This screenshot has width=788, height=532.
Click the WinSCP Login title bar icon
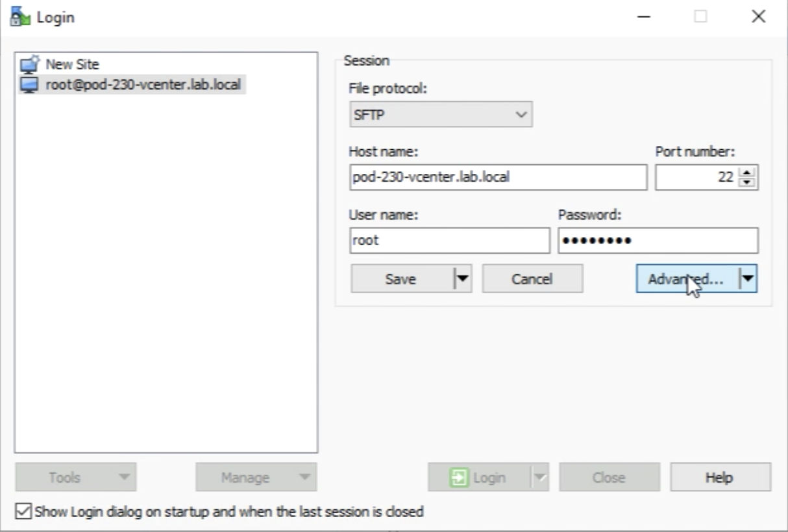[x=21, y=16]
